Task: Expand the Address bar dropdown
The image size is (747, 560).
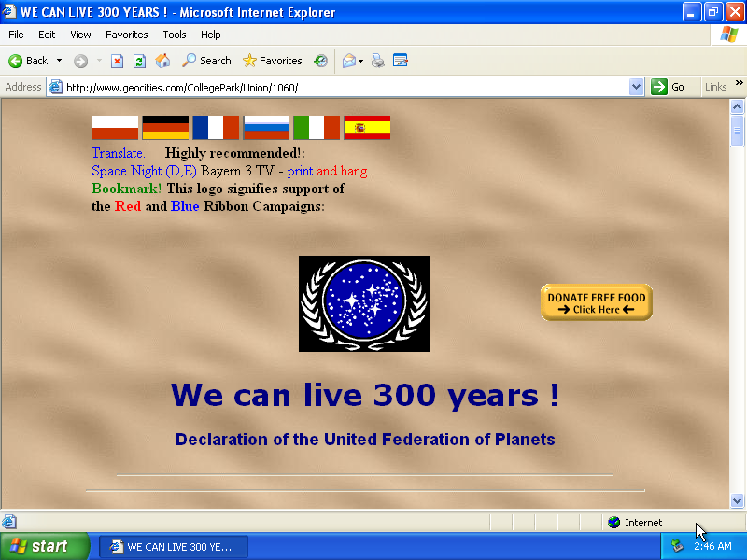Action: pos(636,87)
